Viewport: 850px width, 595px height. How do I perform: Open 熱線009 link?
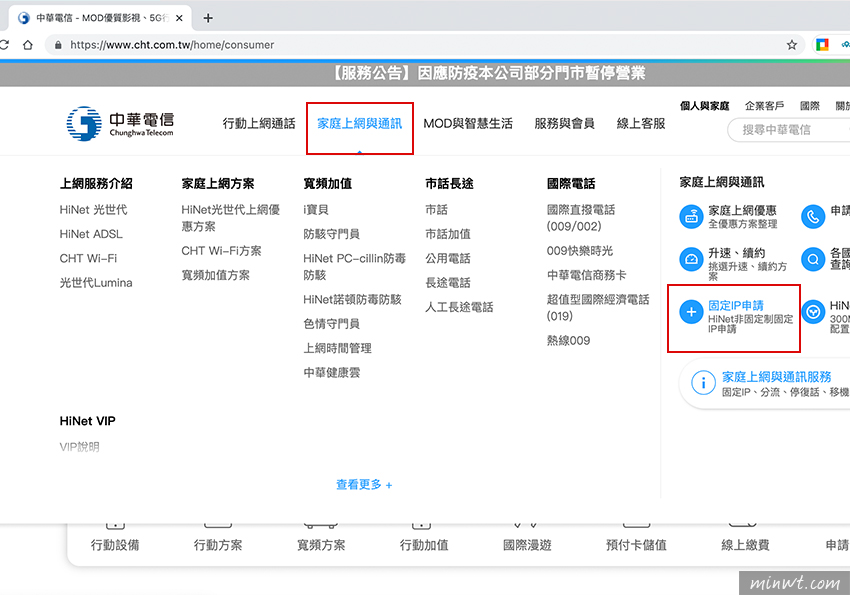pyautogui.click(x=568, y=341)
